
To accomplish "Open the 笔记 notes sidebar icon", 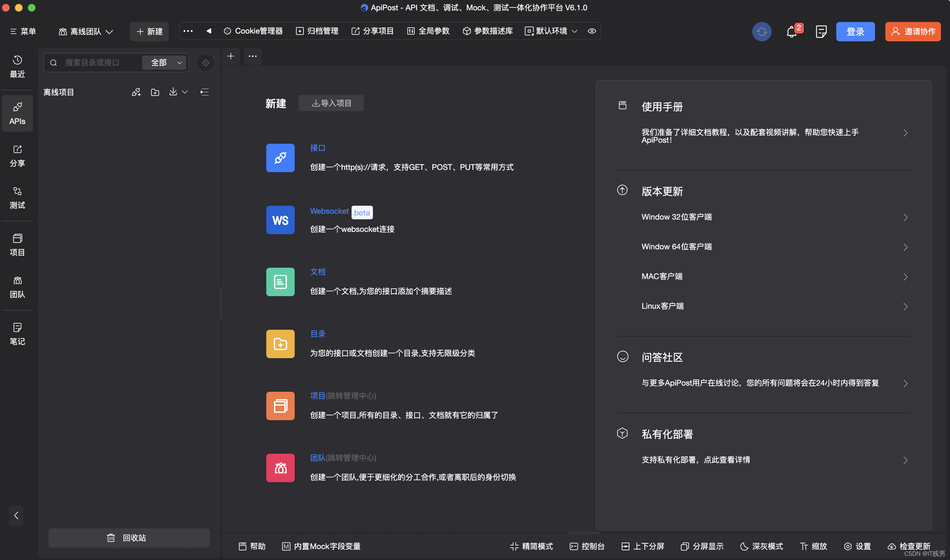I will (x=17, y=334).
